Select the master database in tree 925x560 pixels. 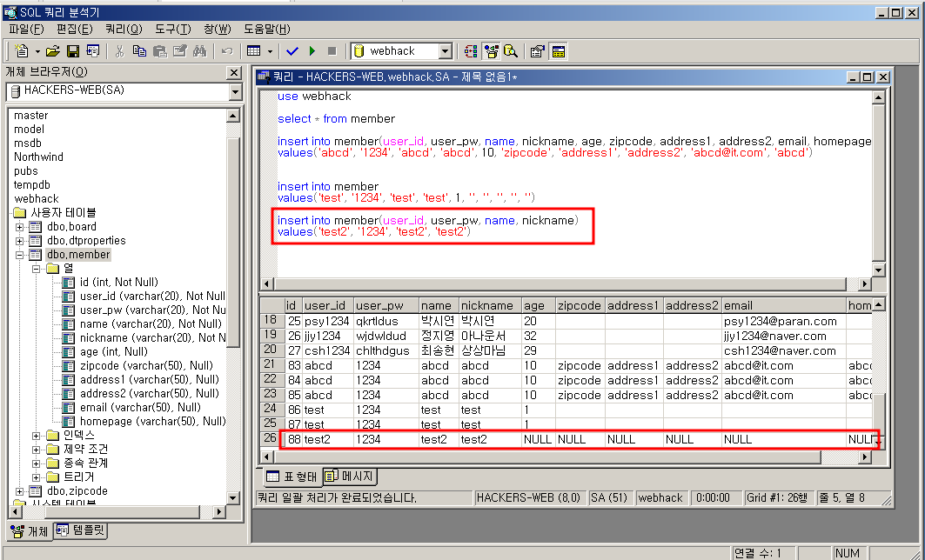click(x=30, y=116)
